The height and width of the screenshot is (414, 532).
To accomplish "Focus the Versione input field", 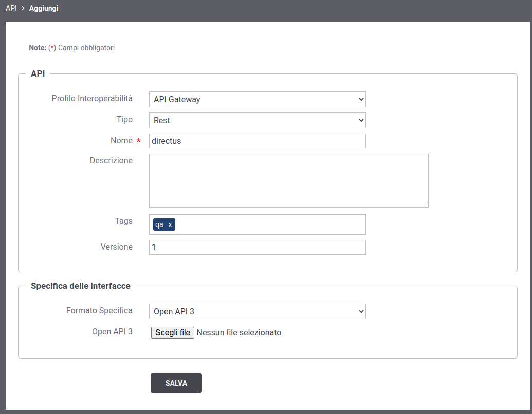I will (x=257, y=247).
